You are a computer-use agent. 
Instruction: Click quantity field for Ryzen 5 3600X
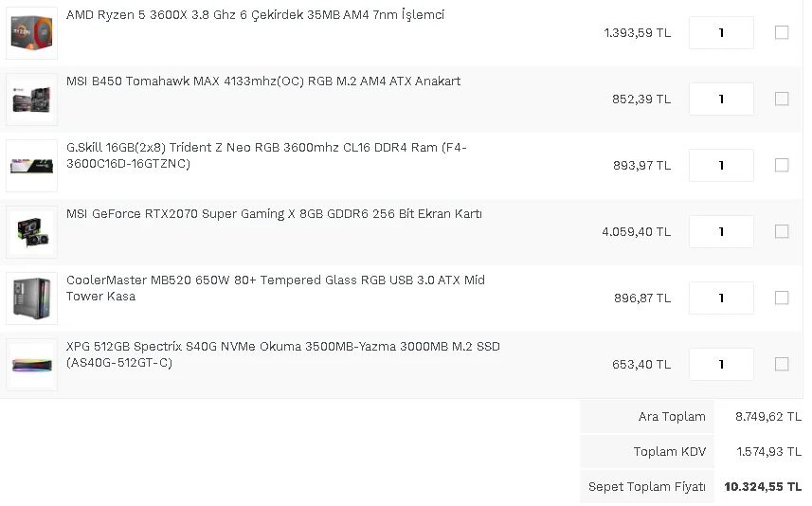point(721,32)
